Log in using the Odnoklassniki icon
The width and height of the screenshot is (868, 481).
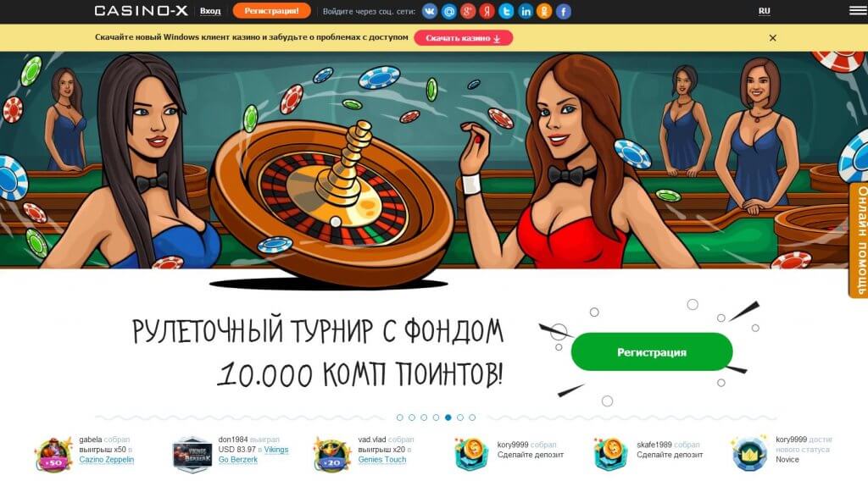pyautogui.click(x=544, y=11)
